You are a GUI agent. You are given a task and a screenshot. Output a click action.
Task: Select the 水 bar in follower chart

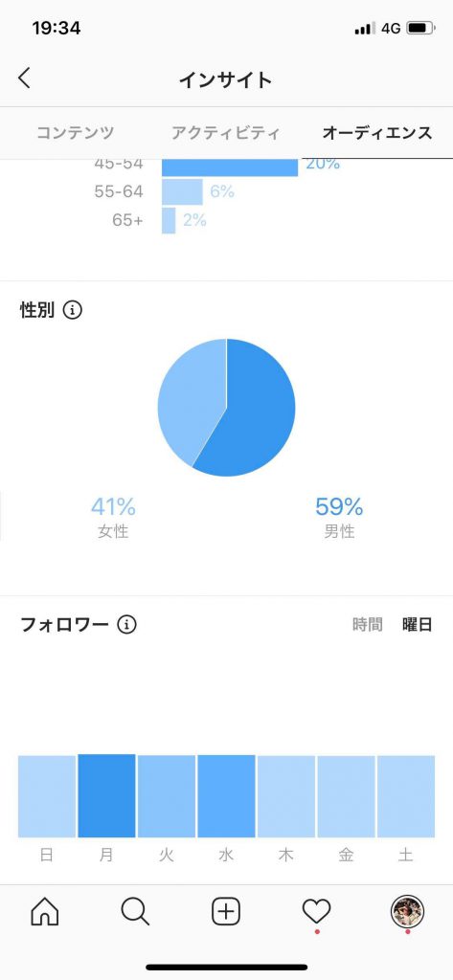point(226,796)
